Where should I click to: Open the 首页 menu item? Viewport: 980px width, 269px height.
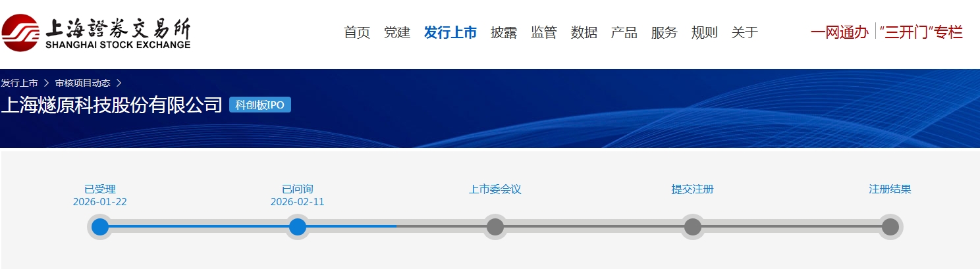click(357, 32)
